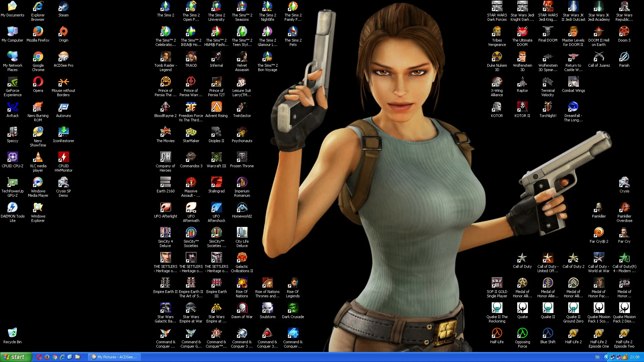Select The Ultimate DOOM shortcut

point(522,37)
